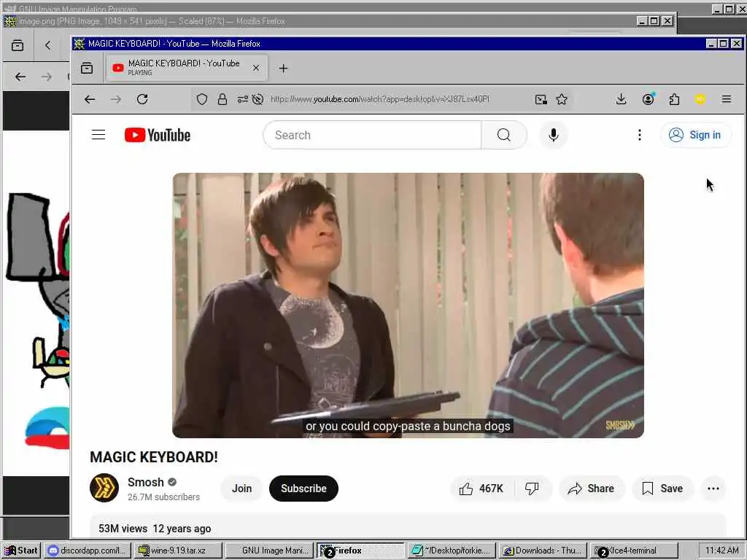Open the Firefox account icon
Screen dimensions: 747x560
tap(648, 99)
